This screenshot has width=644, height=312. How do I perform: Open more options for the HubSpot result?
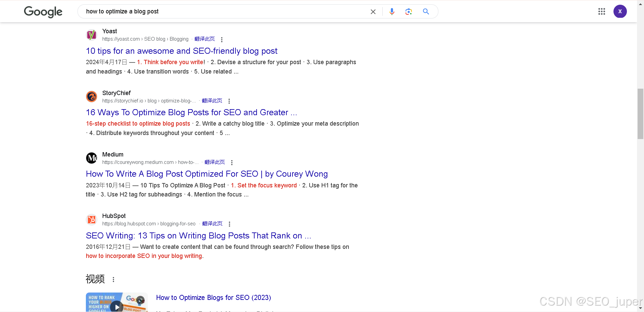click(x=229, y=224)
